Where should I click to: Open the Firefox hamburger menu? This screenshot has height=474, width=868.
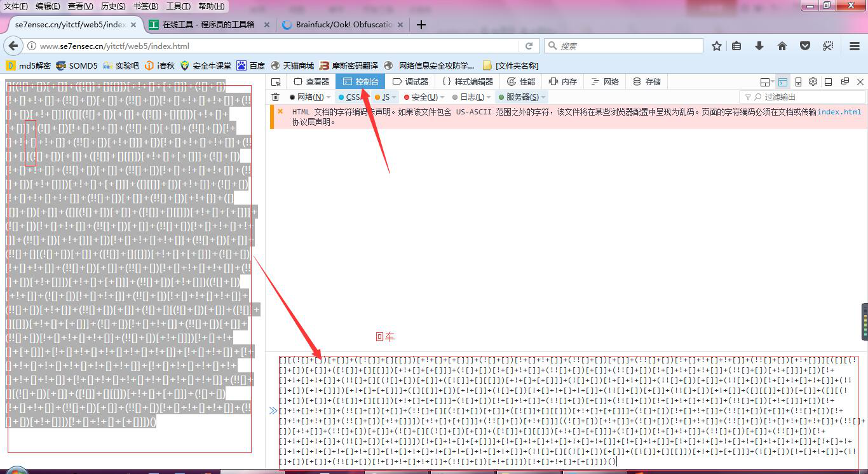[x=855, y=46]
